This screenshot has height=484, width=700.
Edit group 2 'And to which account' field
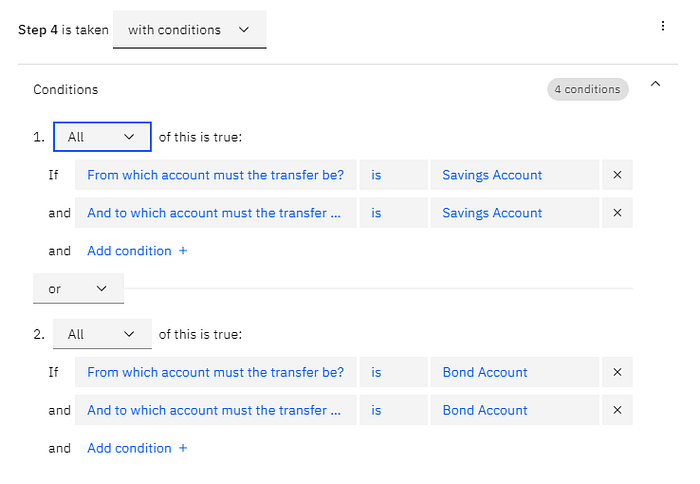tap(216, 410)
